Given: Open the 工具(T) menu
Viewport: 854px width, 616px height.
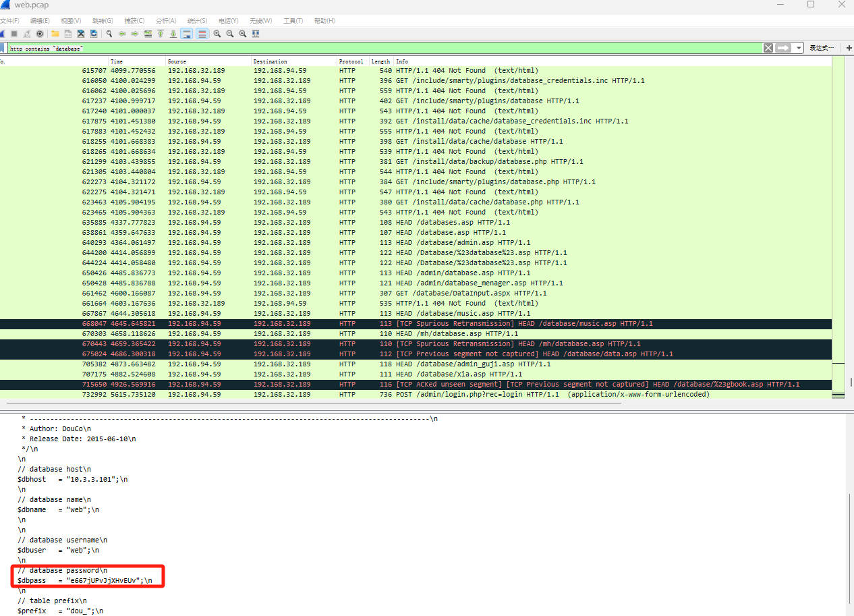Looking at the screenshot, I should (x=293, y=21).
